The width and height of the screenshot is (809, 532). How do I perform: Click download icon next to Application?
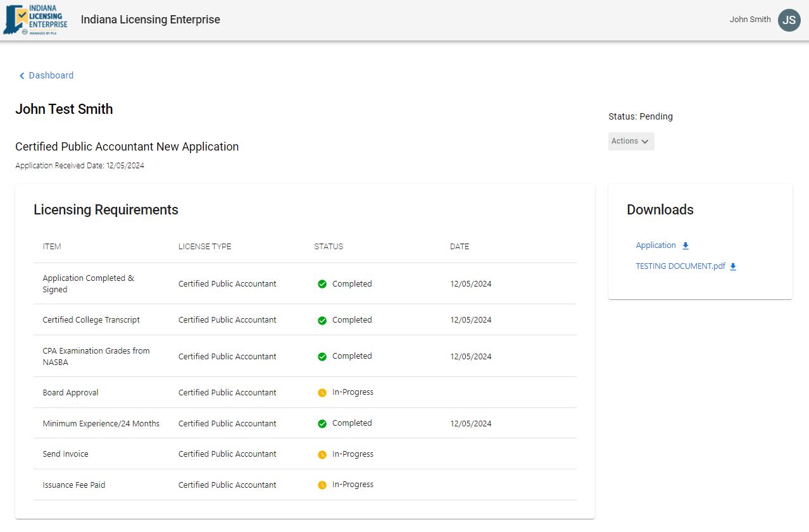click(x=685, y=246)
